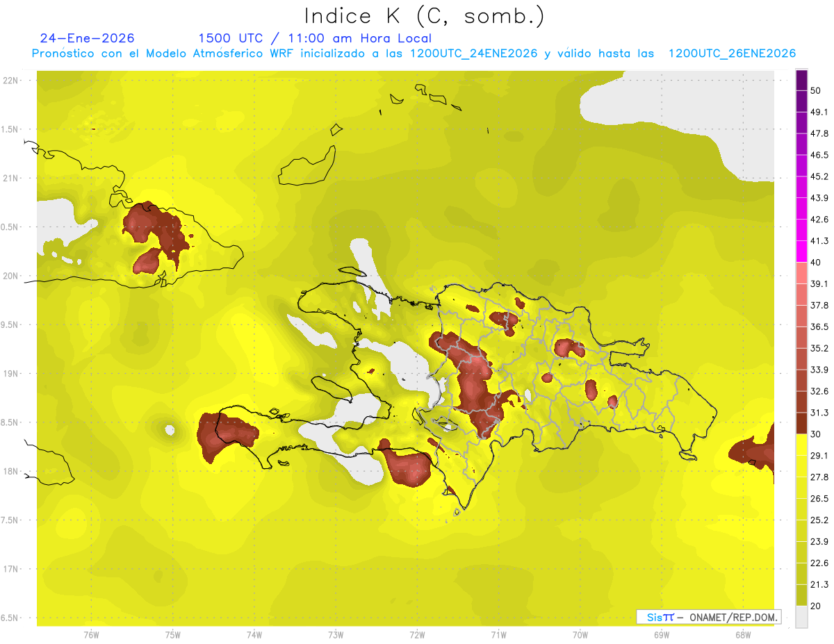
Task: Select the bright yellow swatch between 29.1 and 30
Action: (801, 445)
